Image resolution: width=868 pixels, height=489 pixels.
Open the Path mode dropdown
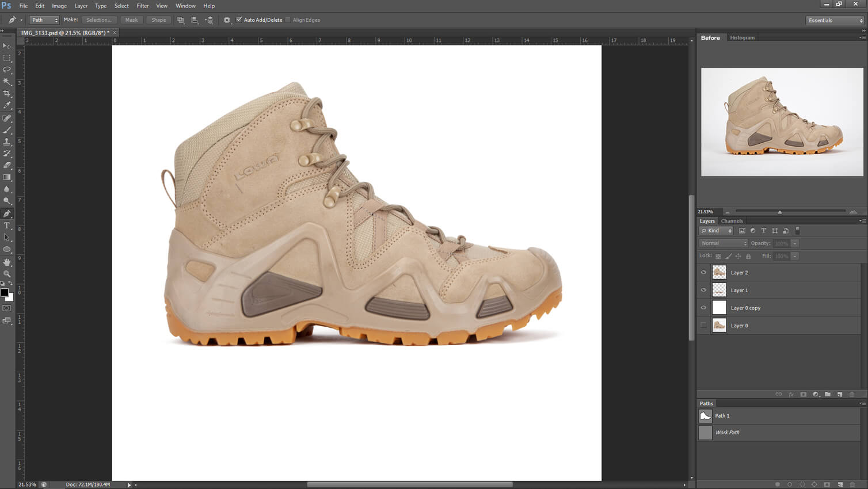pyautogui.click(x=44, y=20)
